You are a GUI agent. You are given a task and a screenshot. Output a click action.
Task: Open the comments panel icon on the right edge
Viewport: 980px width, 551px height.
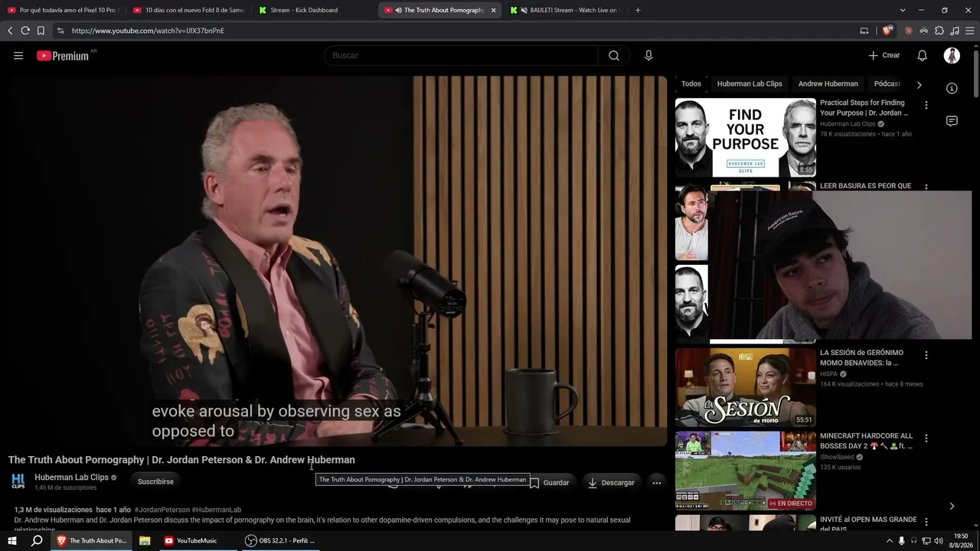[952, 121]
